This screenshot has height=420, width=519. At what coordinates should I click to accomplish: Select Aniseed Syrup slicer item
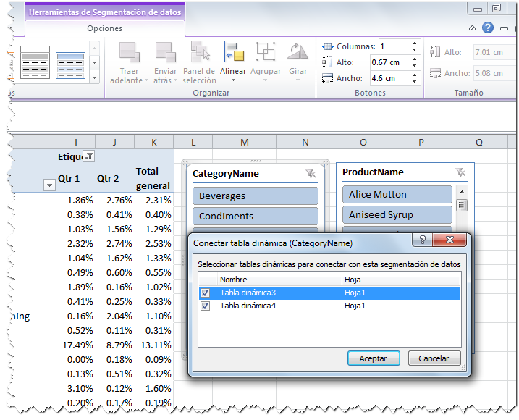397,214
